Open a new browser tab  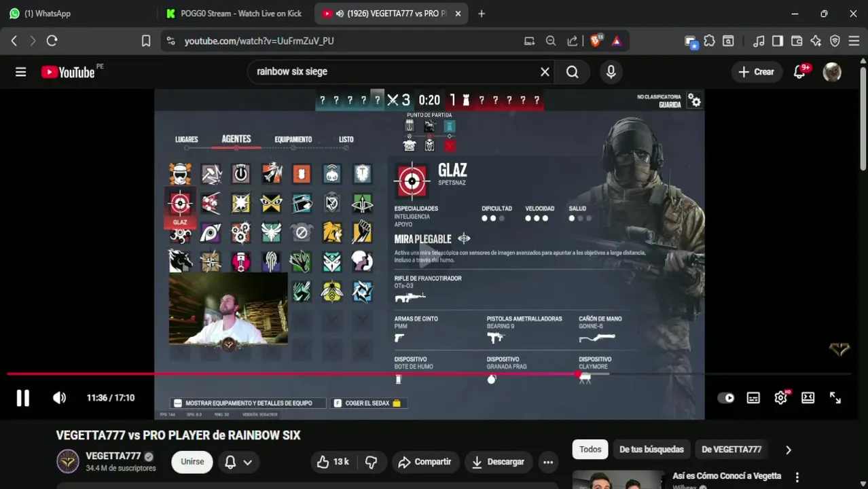tap(482, 14)
